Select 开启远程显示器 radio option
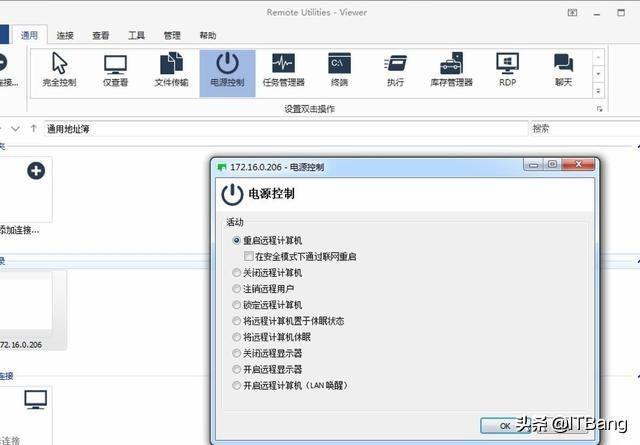The height and width of the screenshot is (445, 640). click(x=236, y=369)
